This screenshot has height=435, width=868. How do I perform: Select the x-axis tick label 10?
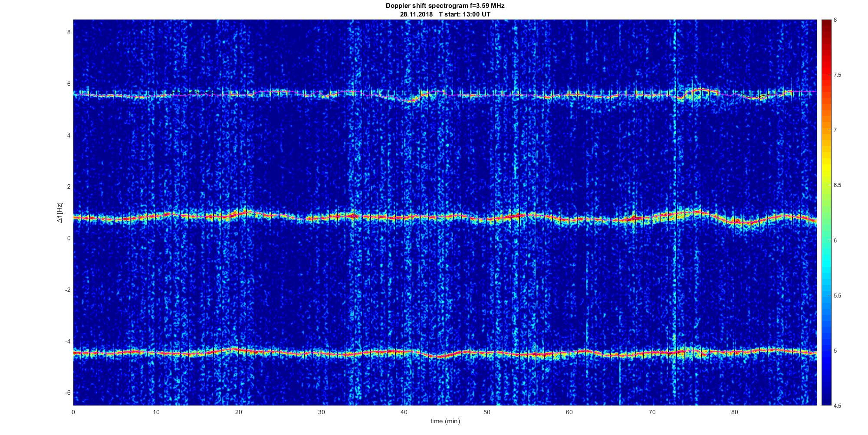coord(156,412)
